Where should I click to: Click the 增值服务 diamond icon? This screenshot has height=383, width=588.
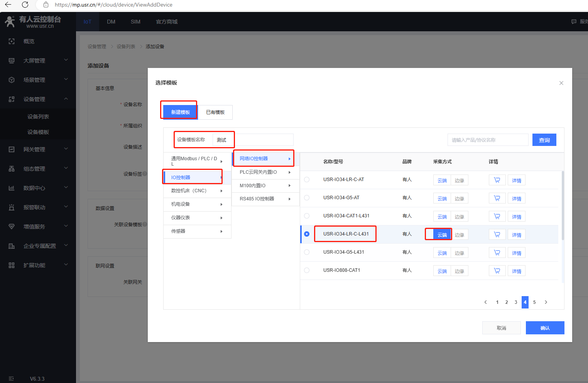click(12, 227)
